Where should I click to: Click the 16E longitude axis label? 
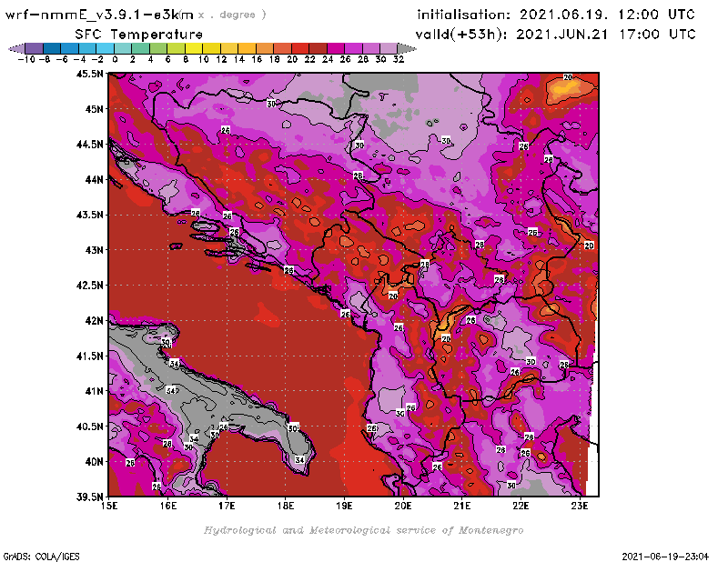168,506
